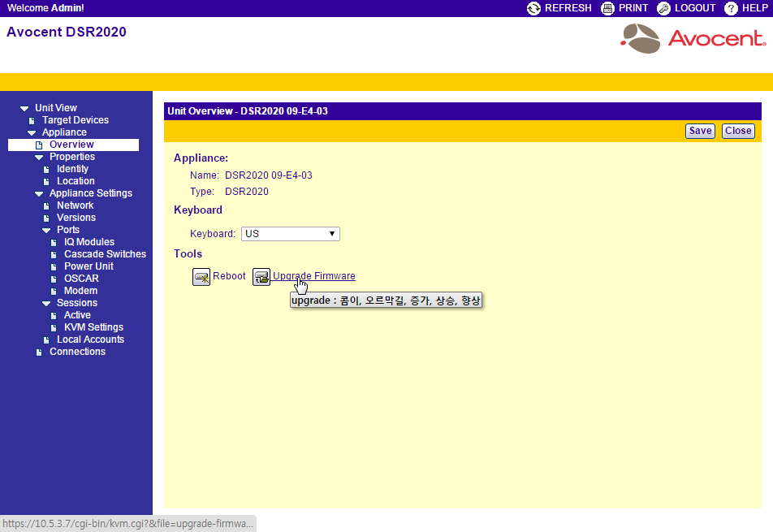Click the Avocent logo
This screenshot has width=773, height=532.
693,38
